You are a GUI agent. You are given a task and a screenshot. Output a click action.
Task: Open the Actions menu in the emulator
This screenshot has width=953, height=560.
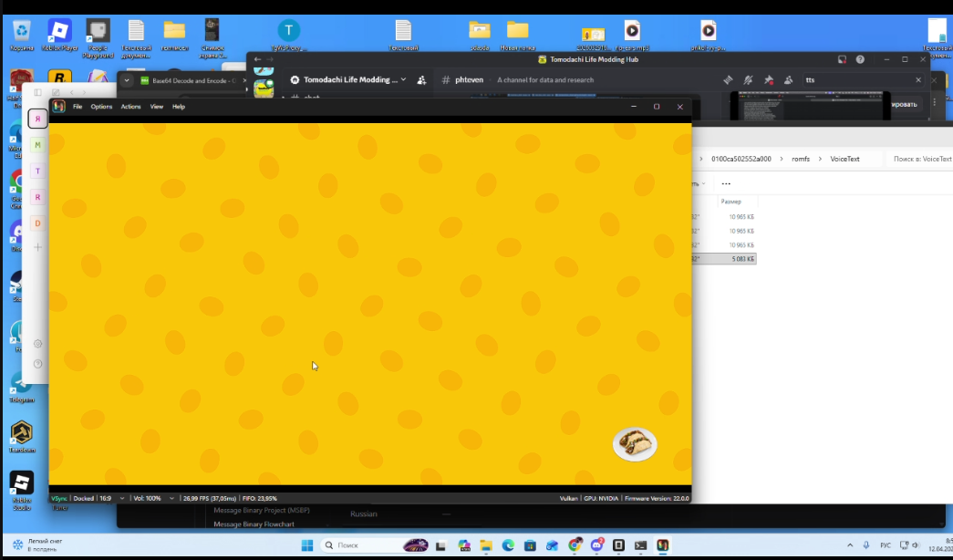(x=130, y=107)
